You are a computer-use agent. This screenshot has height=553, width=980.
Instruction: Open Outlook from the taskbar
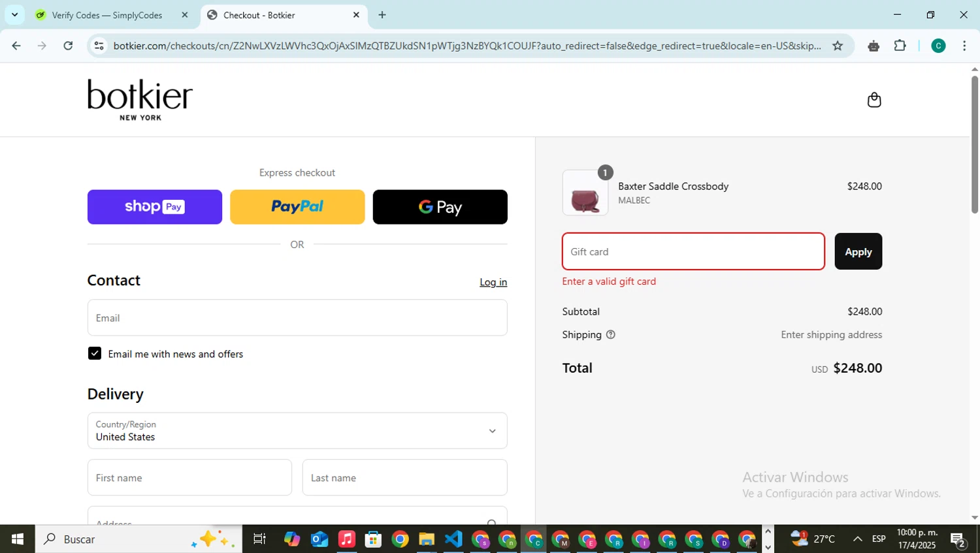coord(319,539)
